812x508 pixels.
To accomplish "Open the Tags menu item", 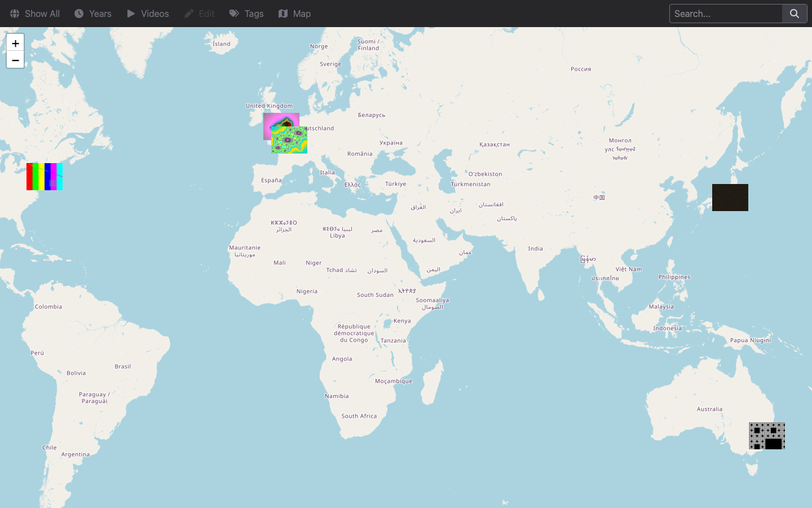I will [246, 14].
